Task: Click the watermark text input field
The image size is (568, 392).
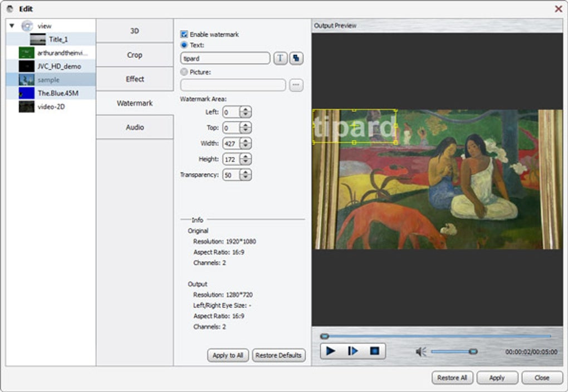Action: [225, 58]
